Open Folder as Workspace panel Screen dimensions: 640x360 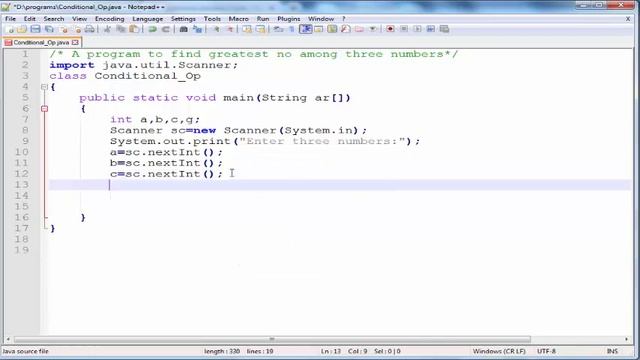[359, 29]
